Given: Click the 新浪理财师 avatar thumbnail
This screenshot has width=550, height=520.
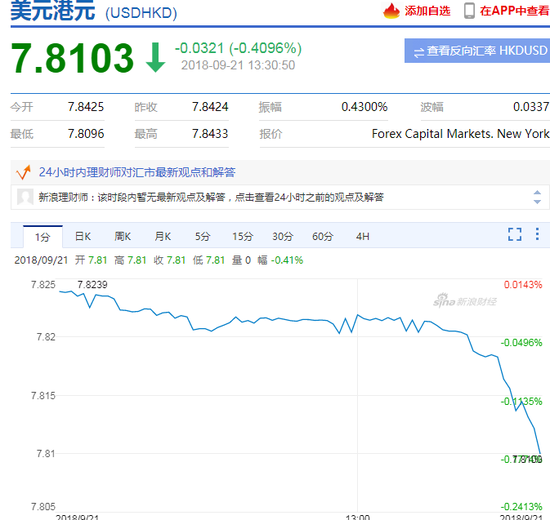Looking at the screenshot, I should (x=25, y=197).
